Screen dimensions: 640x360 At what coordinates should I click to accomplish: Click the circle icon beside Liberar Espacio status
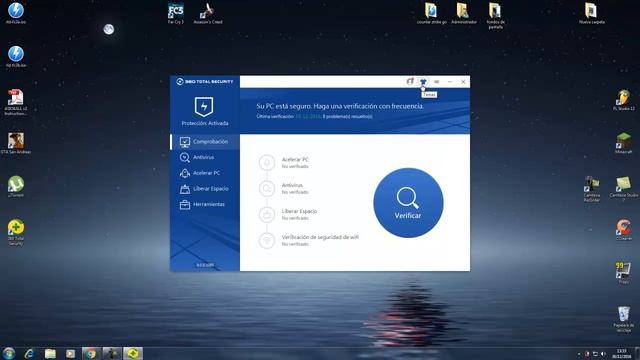coord(267,214)
